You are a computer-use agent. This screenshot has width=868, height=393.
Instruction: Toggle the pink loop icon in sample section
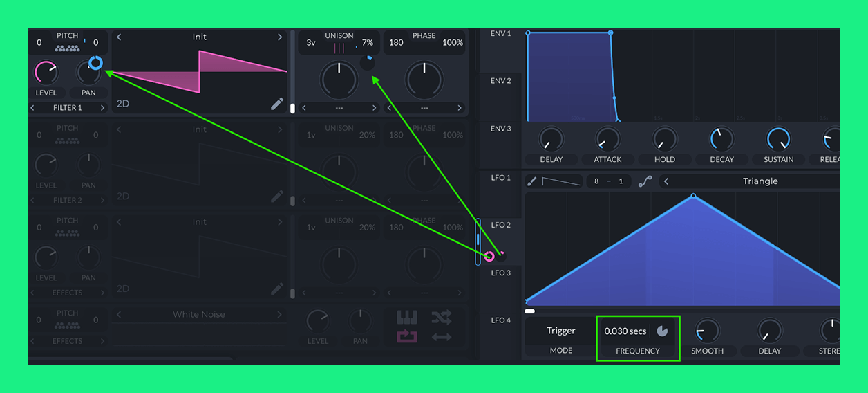click(x=407, y=337)
